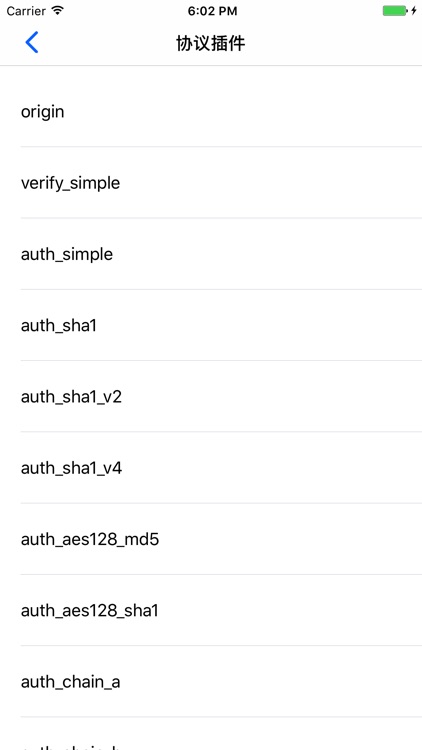The width and height of the screenshot is (422, 750).
Task: Select the auth_simple option
Action: pos(211,254)
